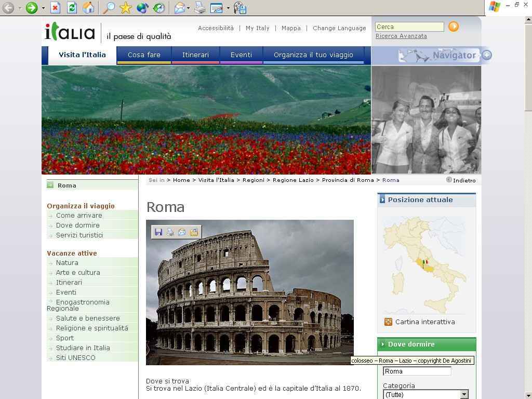The image size is (532, 399).
Task: Click the Accessibilità link
Action: pos(216,28)
